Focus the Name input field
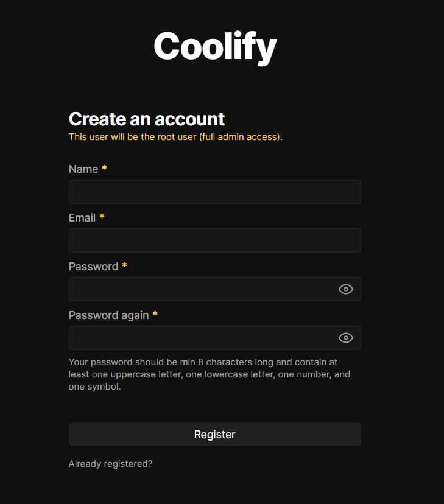The height and width of the screenshot is (504, 444). [214, 192]
